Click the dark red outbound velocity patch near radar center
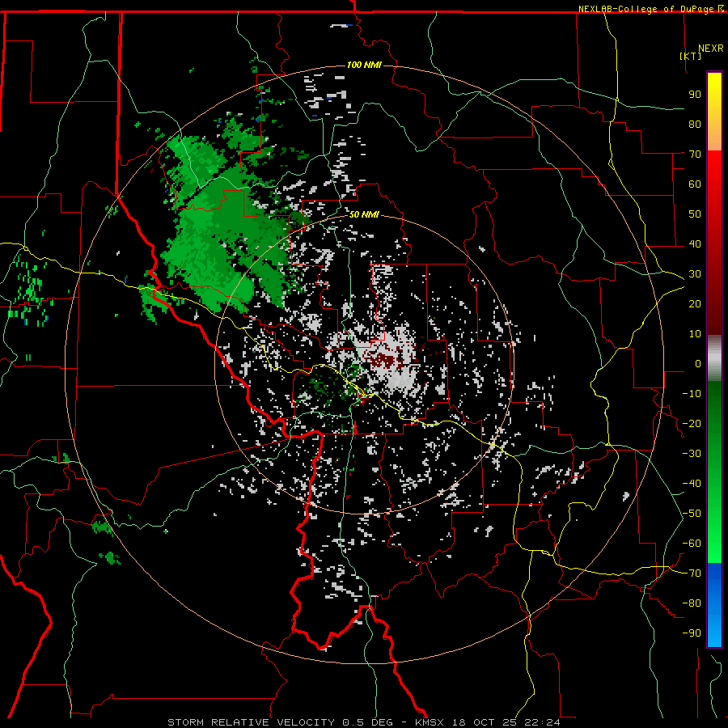Screen dimensions: 728x728 (x=382, y=359)
